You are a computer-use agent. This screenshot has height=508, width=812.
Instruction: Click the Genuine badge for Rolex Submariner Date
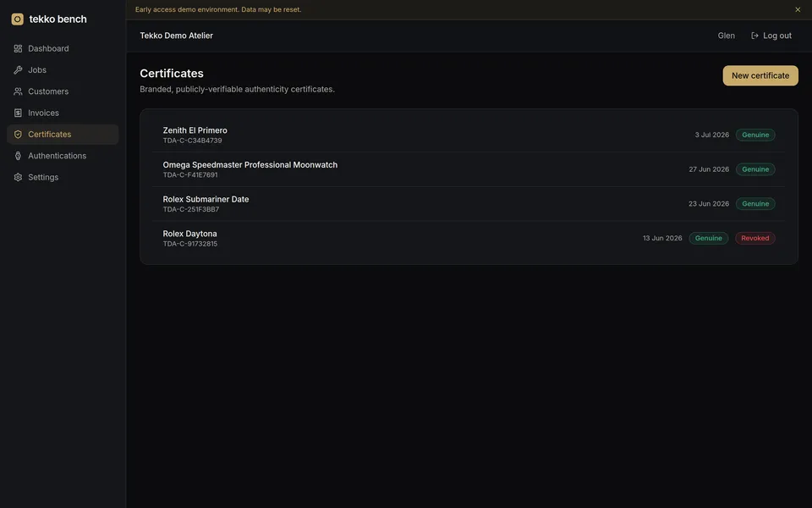point(755,204)
